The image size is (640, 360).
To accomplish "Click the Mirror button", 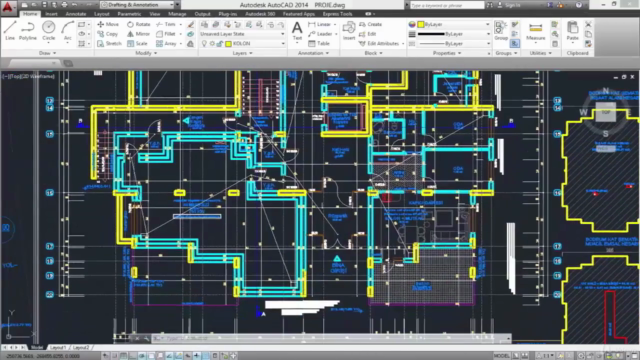I will pos(138,34).
